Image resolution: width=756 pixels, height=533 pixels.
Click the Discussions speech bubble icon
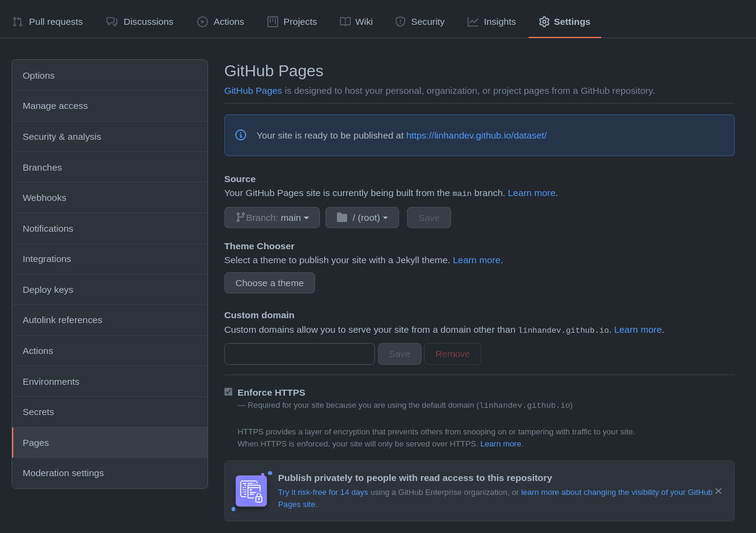pos(112,22)
